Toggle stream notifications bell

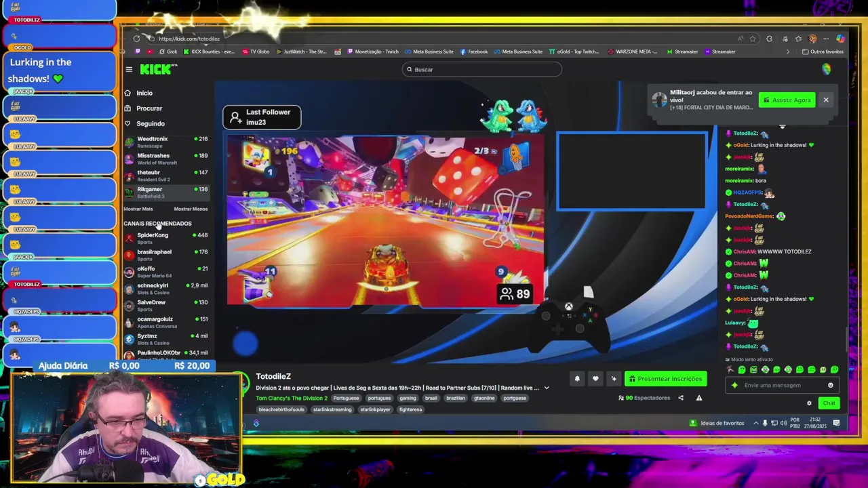[x=577, y=379]
